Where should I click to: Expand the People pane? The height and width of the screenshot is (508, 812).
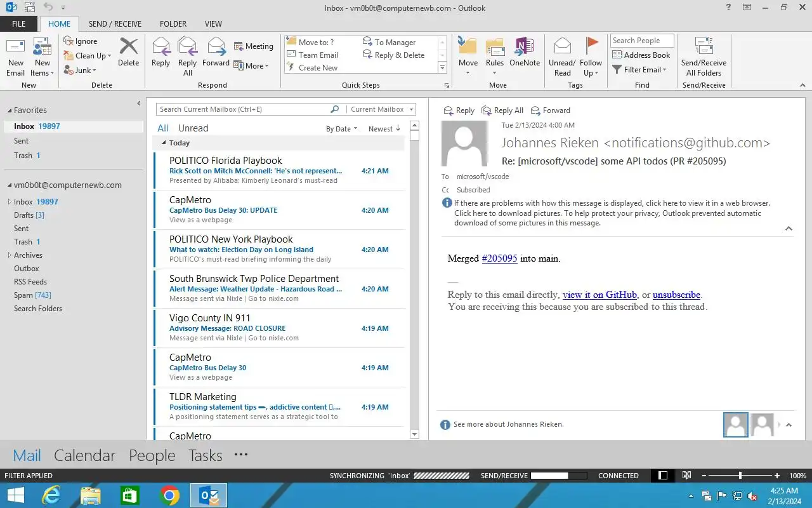pyautogui.click(x=789, y=425)
